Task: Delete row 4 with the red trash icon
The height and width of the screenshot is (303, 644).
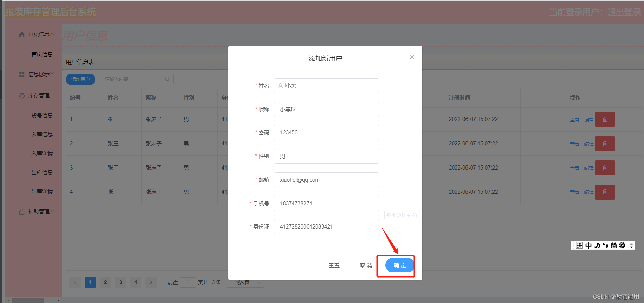Action: (x=605, y=192)
